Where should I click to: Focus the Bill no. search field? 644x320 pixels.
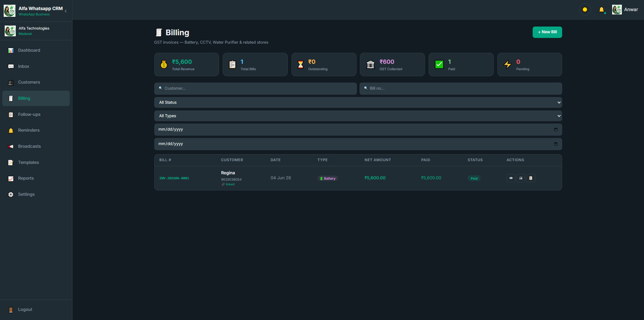coord(461,89)
